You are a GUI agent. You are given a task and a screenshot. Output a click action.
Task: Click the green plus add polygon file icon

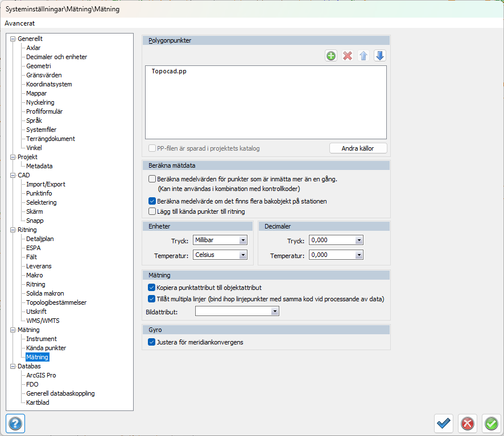tap(331, 56)
